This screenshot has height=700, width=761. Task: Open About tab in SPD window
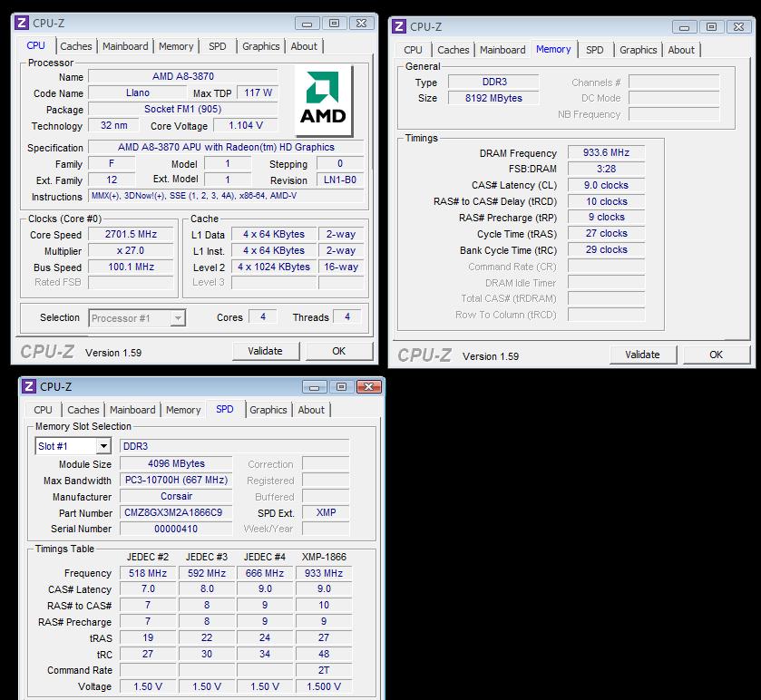(x=311, y=410)
